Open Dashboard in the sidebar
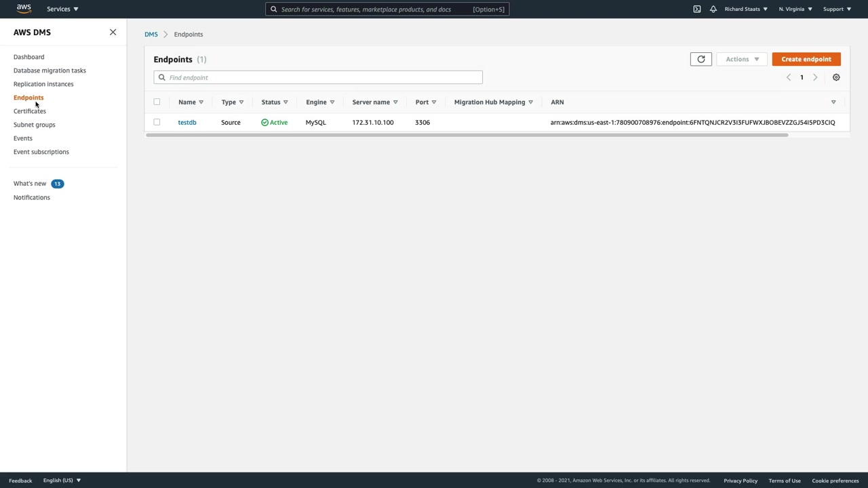The image size is (868, 488). point(28,57)
